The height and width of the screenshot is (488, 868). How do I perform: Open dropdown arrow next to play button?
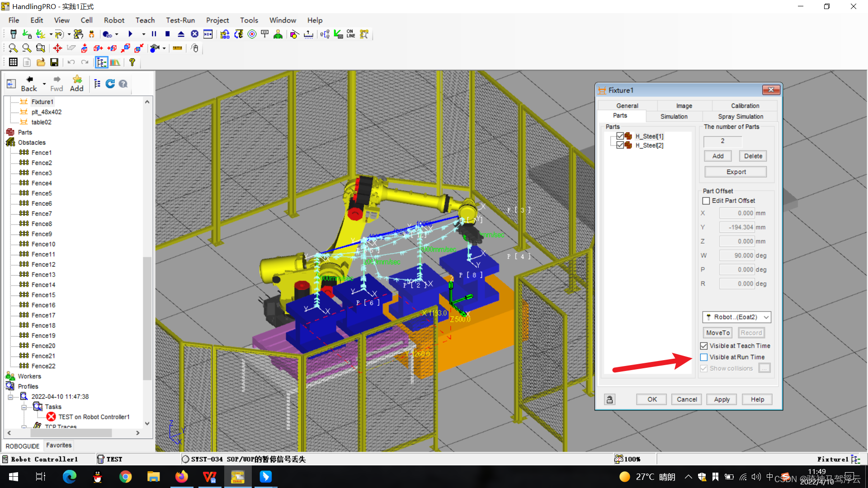pyautogui.click(x=144, y=34)
